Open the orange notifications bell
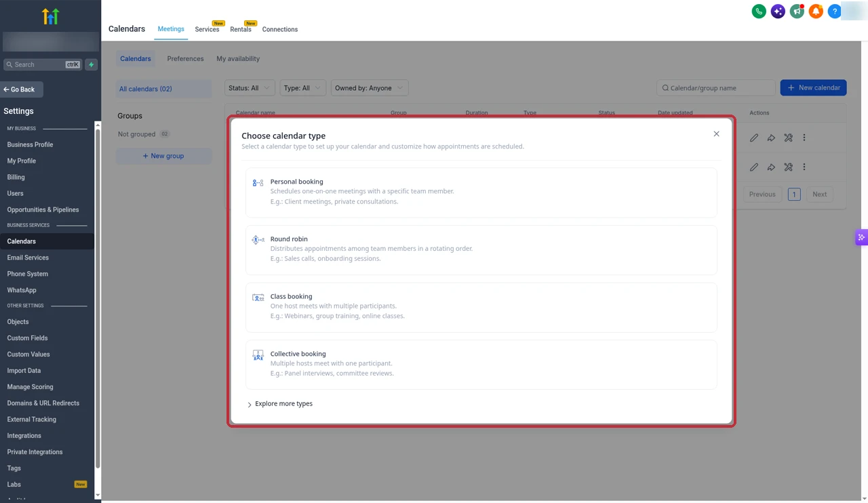868x503 pixels. (x=816, y=12)
